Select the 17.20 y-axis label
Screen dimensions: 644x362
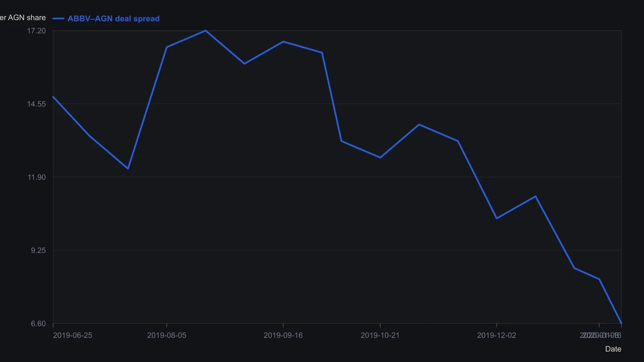[x=36, y=31]
